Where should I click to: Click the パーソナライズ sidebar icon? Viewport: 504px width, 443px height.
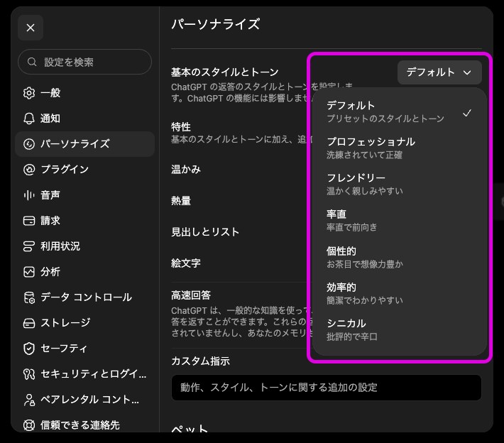click(29, 143)
